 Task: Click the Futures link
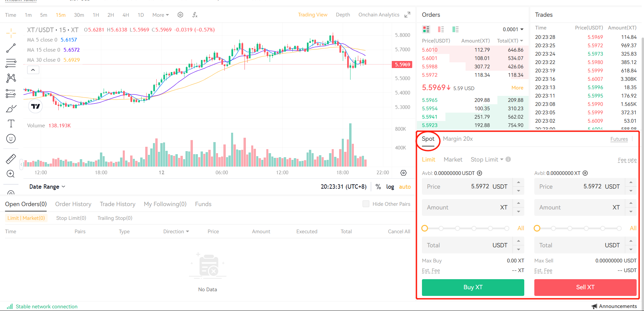click(x=619, y=139)
